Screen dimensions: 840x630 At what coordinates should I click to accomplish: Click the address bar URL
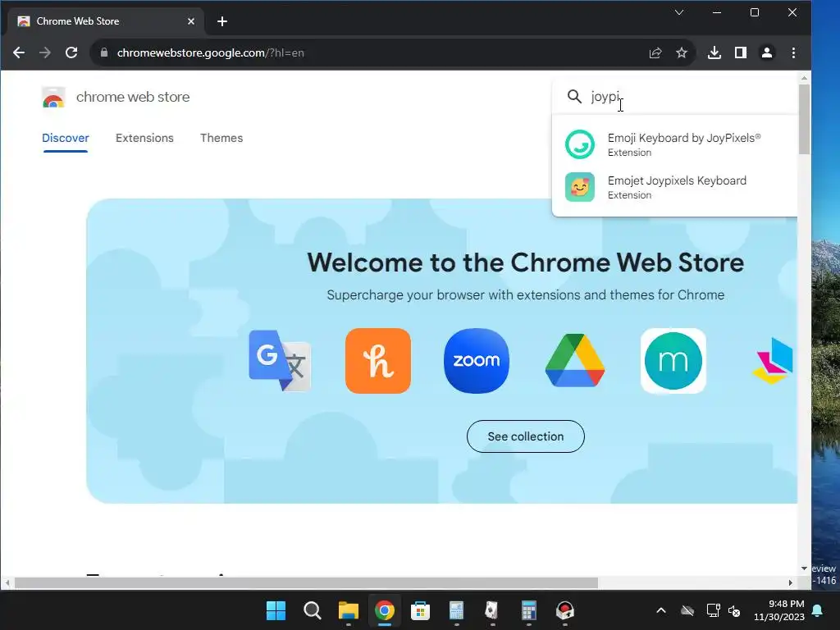211,53
